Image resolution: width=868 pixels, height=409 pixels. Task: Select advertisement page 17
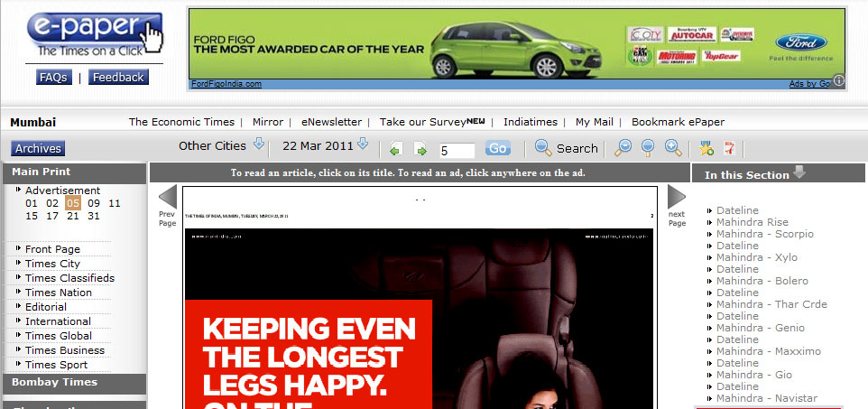tap(52, 216)
